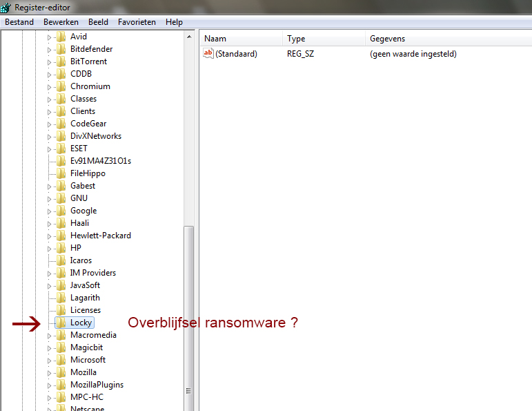Select the BitTorrent registry key label
The height and width of the screenshot is (411, 532).
click(88, 61)
